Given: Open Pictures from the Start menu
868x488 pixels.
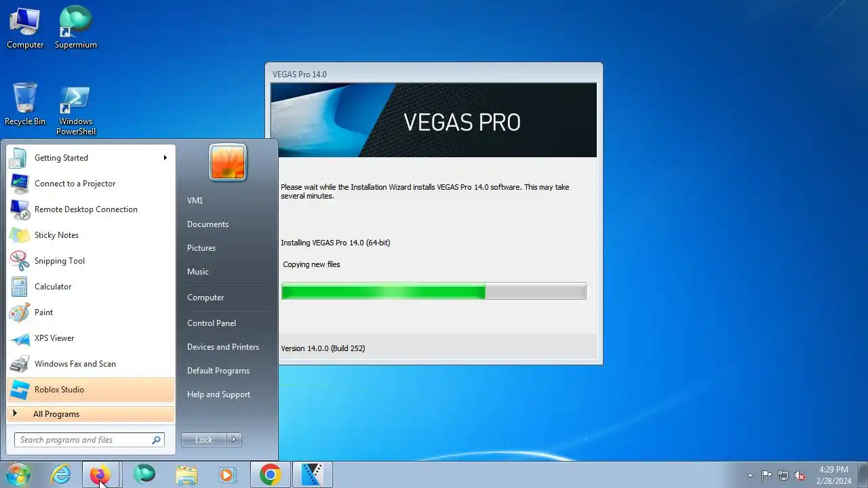Looking at the screenshot, I should 201,248.
